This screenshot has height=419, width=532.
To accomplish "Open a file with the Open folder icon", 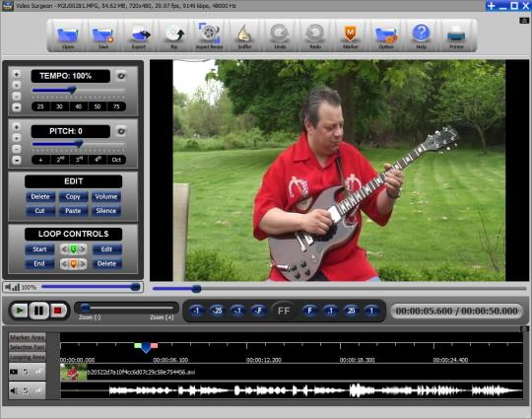I will [68, 35].
